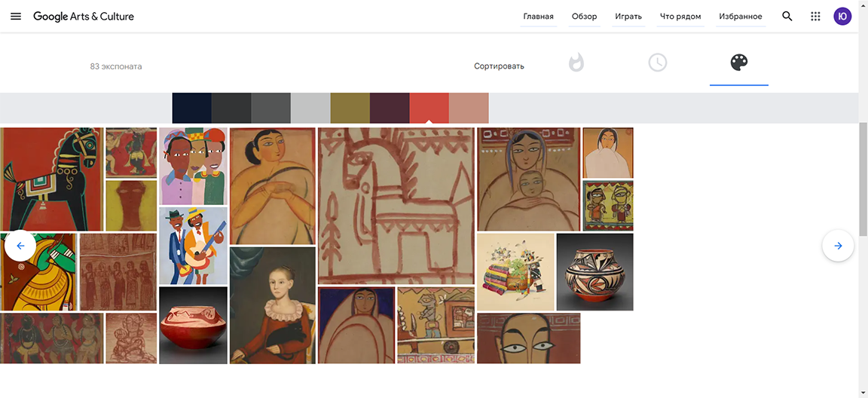868x398 pixels.
Task: Open the large red line horse drawing
Action: (396, 206)
